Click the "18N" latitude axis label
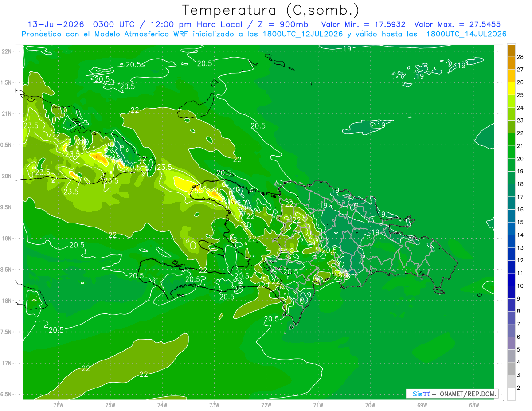Viewport: 532px width, 411px height. 8,301
